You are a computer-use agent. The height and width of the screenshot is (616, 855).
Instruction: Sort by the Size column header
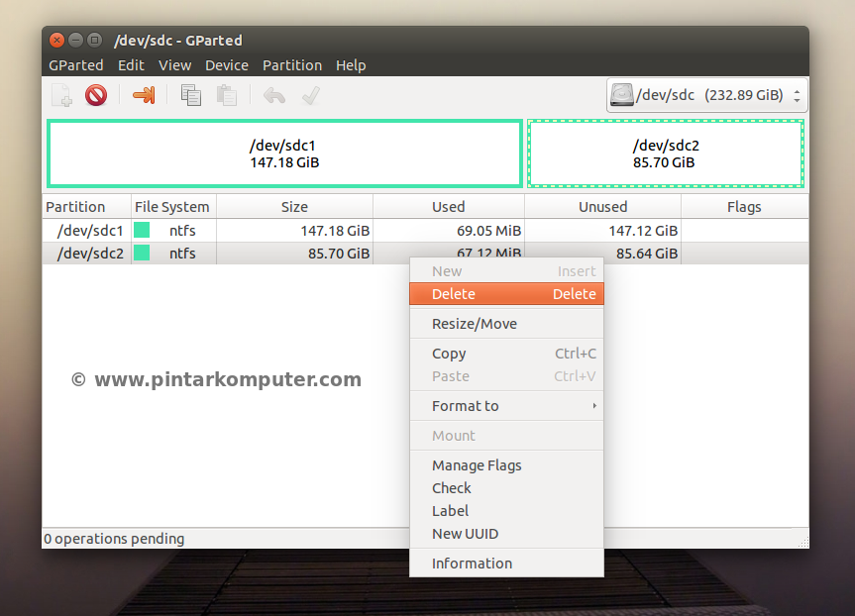click(x=294, y=207)
